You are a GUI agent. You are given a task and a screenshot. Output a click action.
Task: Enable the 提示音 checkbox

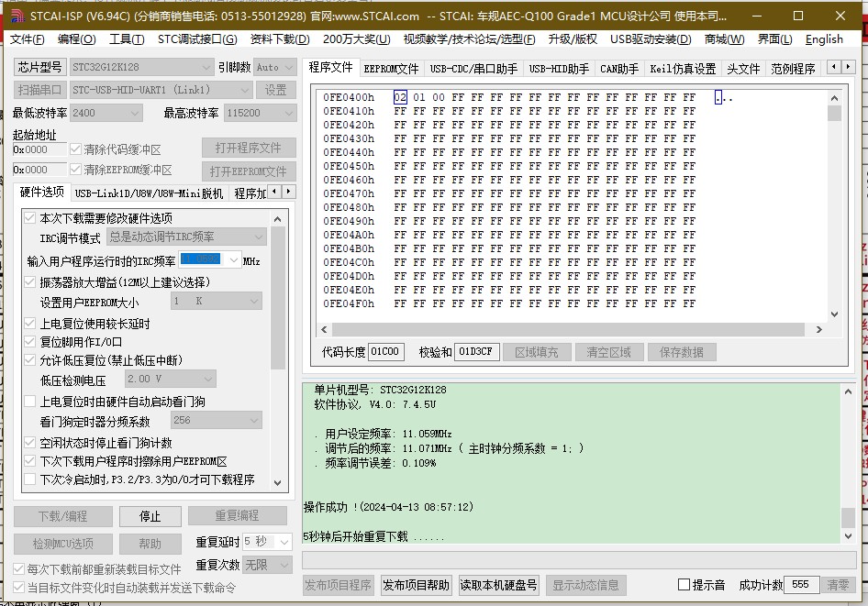[x=684, y=584]
